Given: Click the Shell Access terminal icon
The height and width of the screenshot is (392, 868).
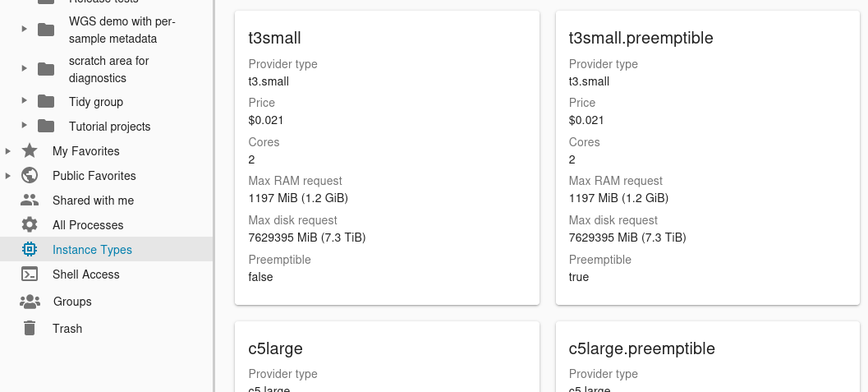Looking at the screenshot, I should (x=30, y=274).
